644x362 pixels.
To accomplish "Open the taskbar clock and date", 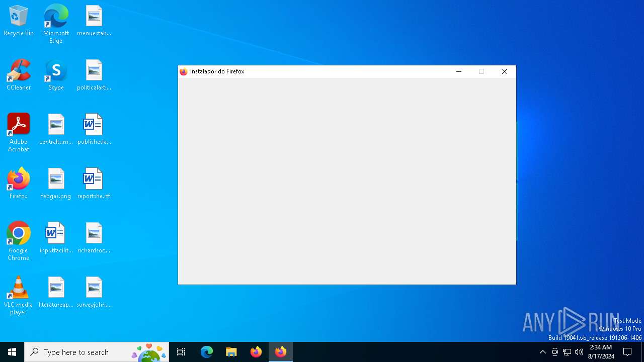I will coord(601,352).
